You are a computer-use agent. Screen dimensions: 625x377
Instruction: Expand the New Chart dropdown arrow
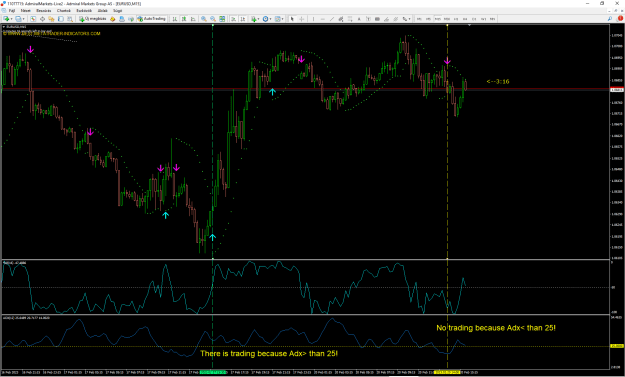[12, 19]
